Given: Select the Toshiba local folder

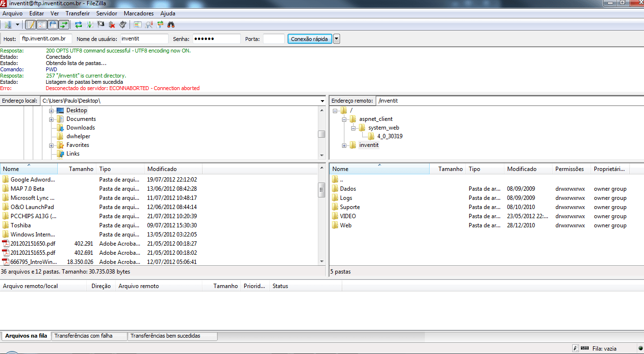Looking at the screenshot, I should pos(20,225).
